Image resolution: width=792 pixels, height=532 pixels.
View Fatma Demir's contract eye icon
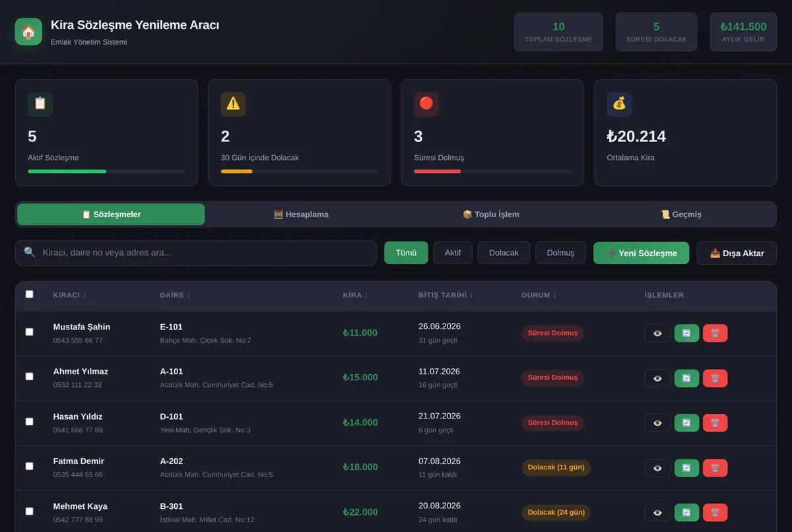click(x=657, y=468)
